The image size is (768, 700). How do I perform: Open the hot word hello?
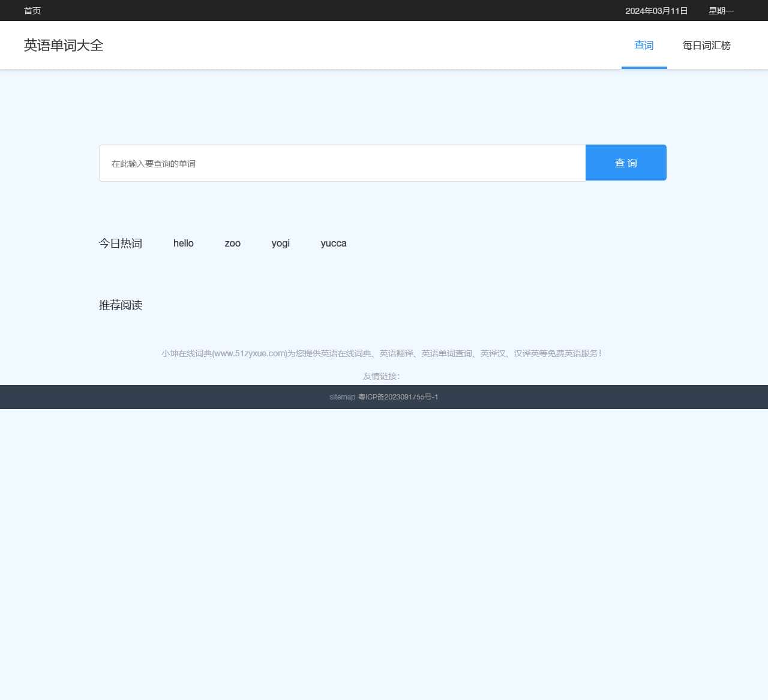[184, 243]
